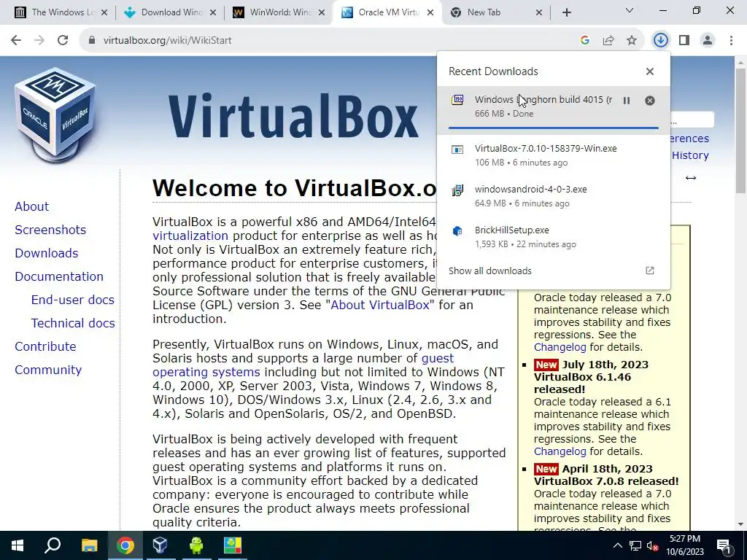Open the Downloads sidebar link
747x560 pixels.
46,253
